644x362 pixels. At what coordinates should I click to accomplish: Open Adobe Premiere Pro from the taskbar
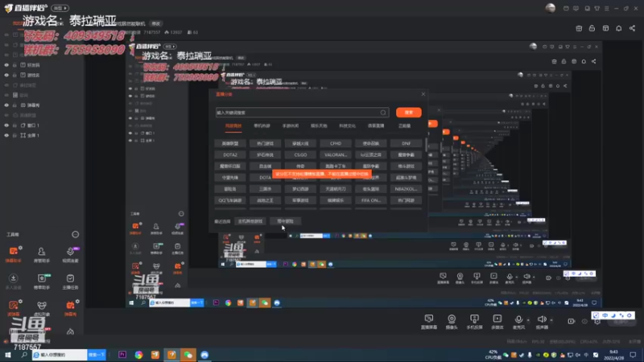click(x=122, y=355)
